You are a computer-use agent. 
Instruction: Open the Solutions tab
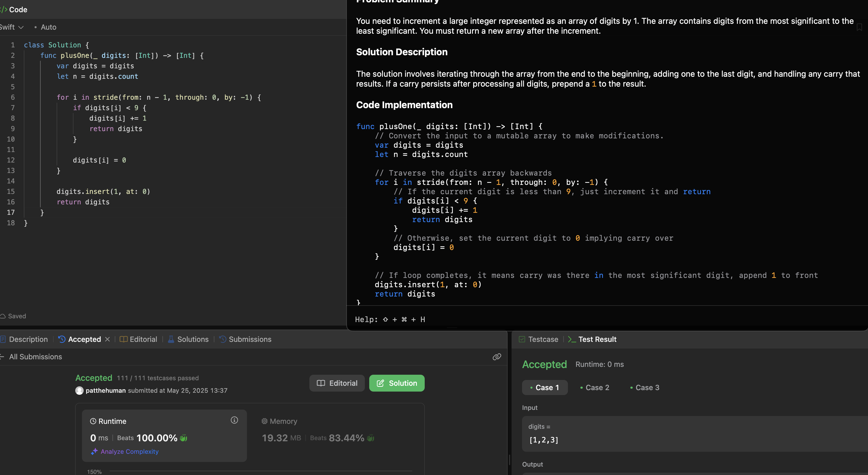[188, 339]
